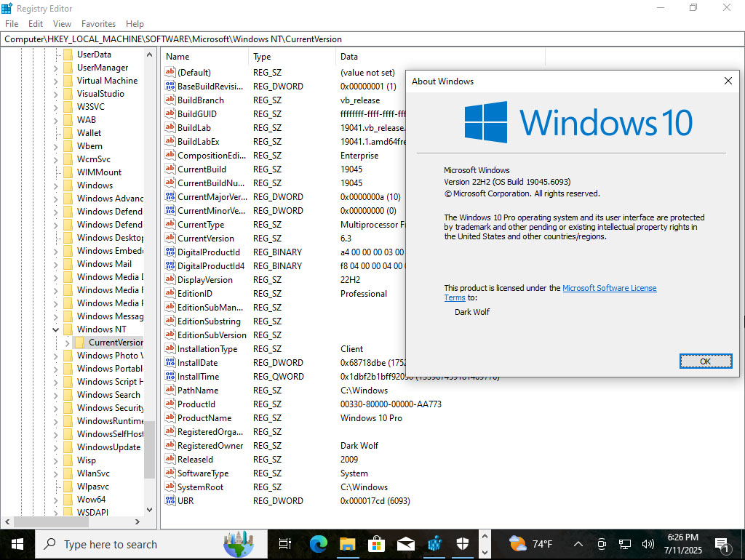Image resolution: width=745 pixels, height=560 pixels.
Task: Open the Mail app from taskbar
Action: pos(405,544)
